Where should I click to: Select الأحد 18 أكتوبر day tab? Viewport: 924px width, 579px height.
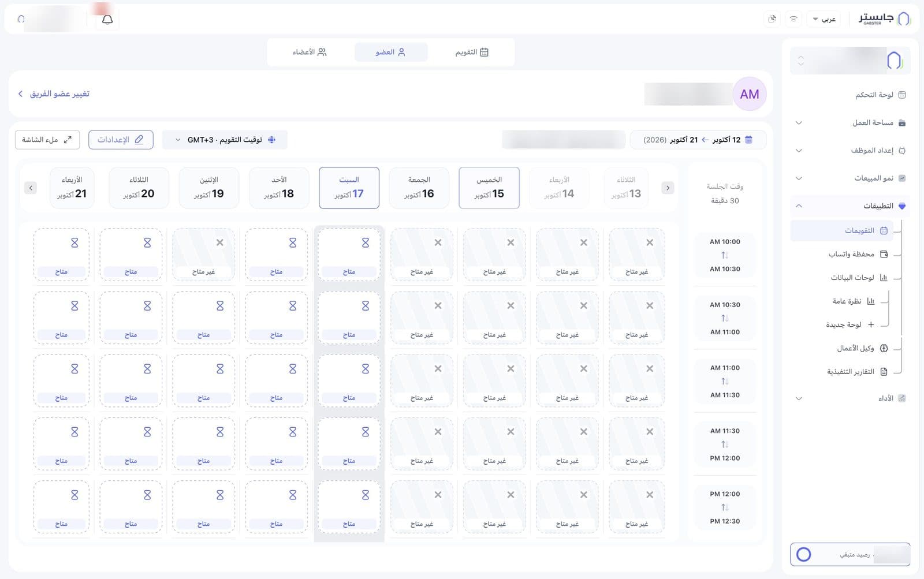pyautogui.click(x=279, y=188)
